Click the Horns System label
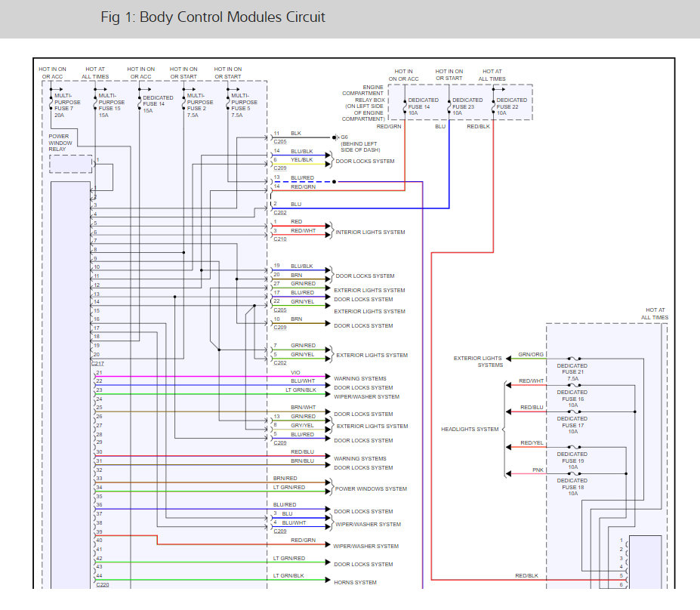 [x=355, y=582]
